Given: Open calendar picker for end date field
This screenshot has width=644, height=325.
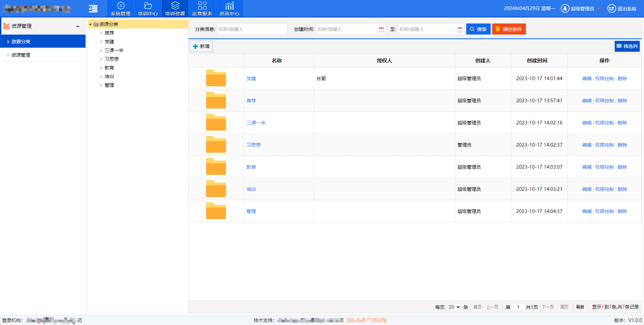Looking at the screenshot, I should tap(460, 29).
